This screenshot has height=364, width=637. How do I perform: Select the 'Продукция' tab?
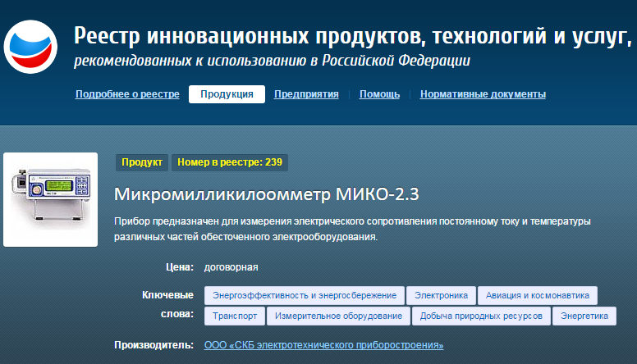(227, 94)
